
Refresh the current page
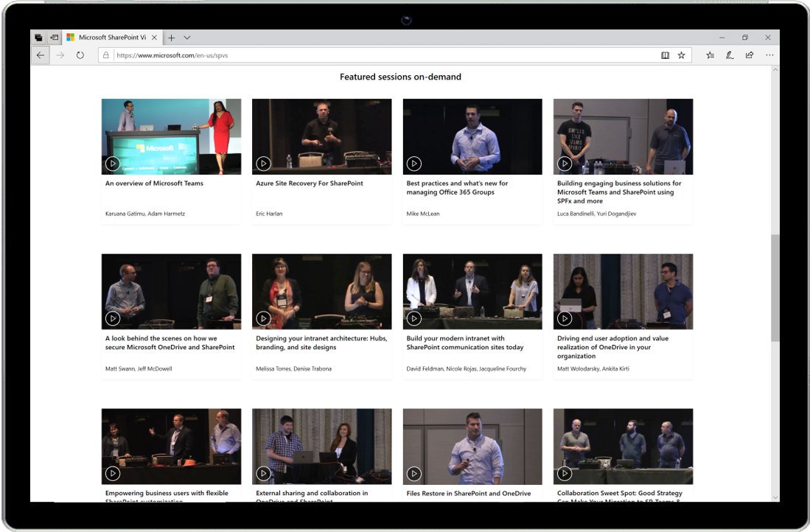coord(80,55)
